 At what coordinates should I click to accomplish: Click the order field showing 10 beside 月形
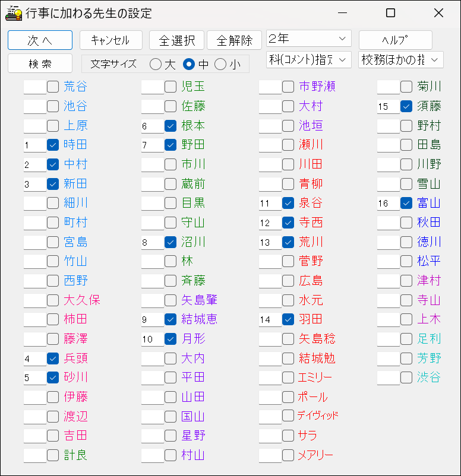153,339
